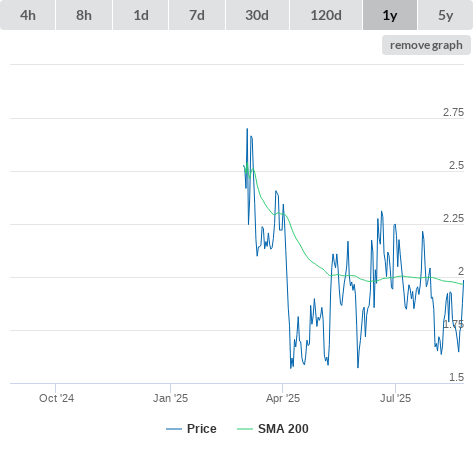474x455 pixels.
Task: Switch to the 8h time range
Action: (84, 15)
